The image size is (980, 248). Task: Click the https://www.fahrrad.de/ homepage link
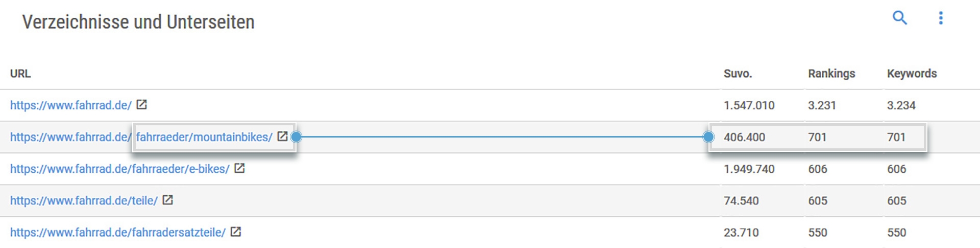click(x=70, y=105)
